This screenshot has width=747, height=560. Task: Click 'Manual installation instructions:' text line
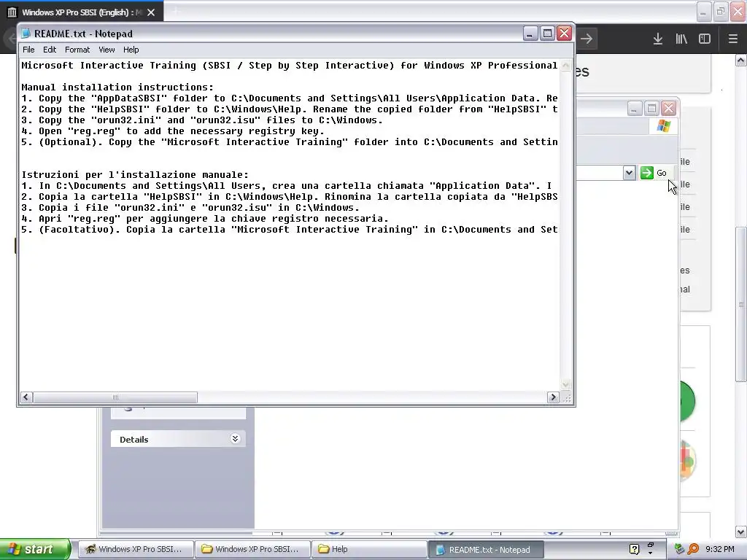point(117,87)
